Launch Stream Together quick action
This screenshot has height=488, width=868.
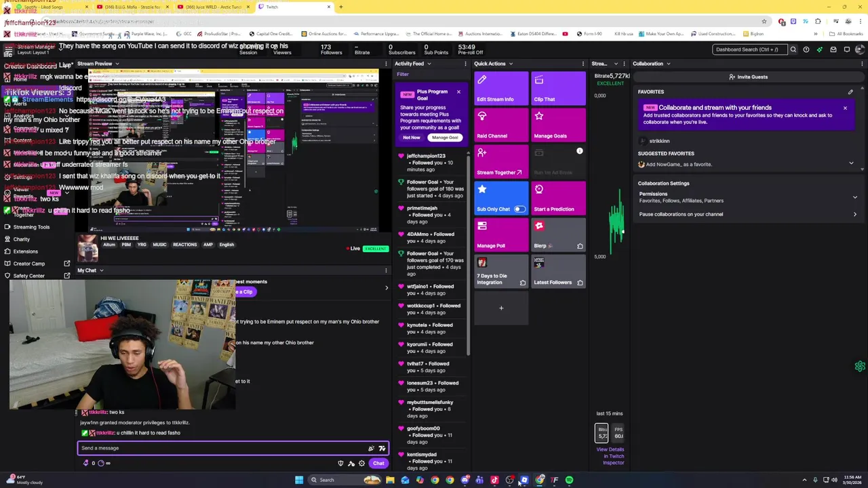click(x=501, y=161)
